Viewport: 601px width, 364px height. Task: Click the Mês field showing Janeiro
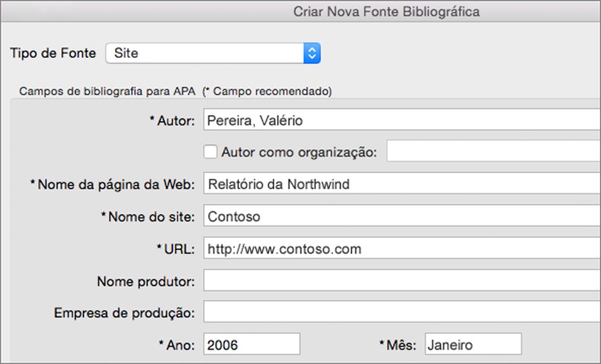[473, 345]
